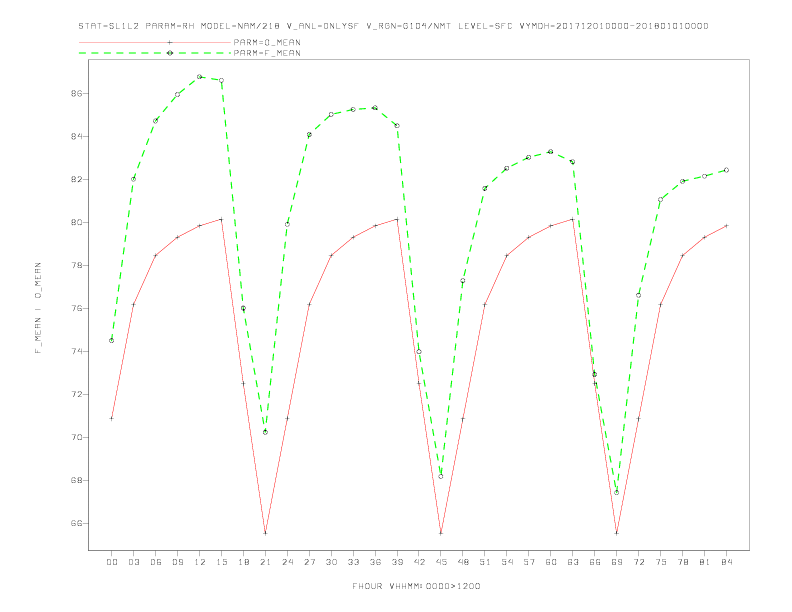Click the x-axis tick label 84

pyautogui.click(x=726, y=562)
